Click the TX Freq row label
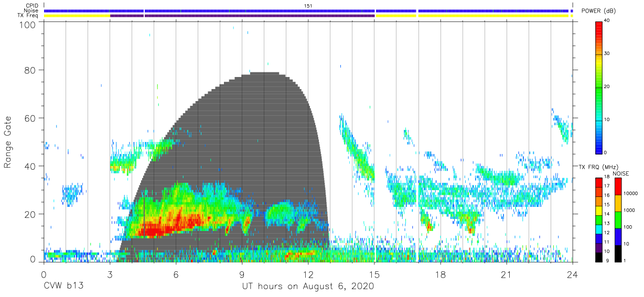 click(29, 16)
